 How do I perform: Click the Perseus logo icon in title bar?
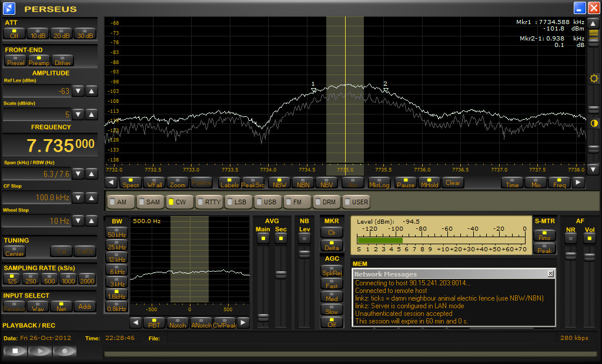pyautogui.click(x=9, y=8)
